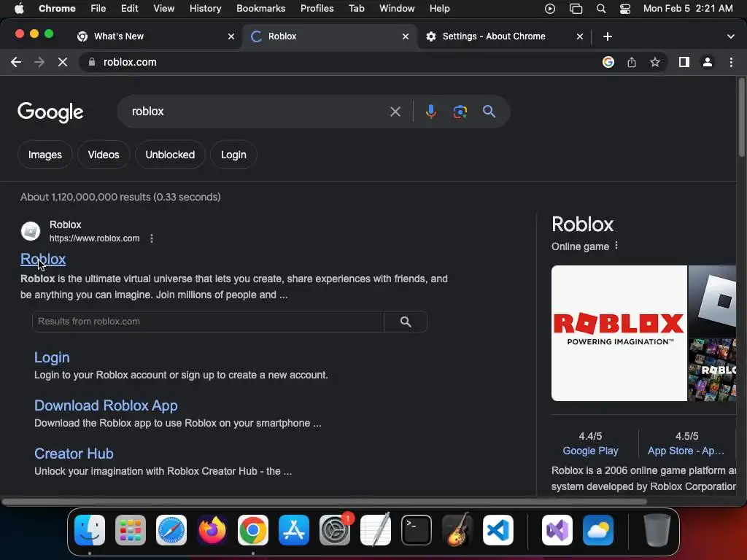Toggle Chrome side panel icon

[684, 63]
